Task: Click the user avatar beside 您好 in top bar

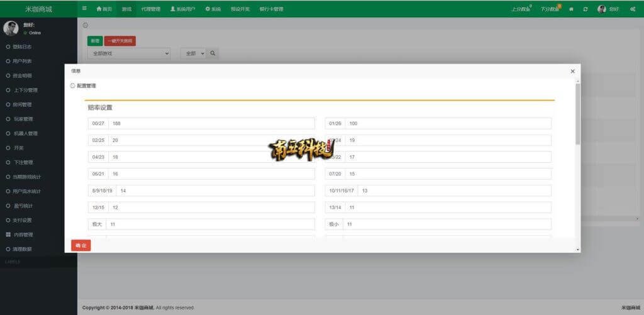Action: pyautogui.click(x=602, y=9)
